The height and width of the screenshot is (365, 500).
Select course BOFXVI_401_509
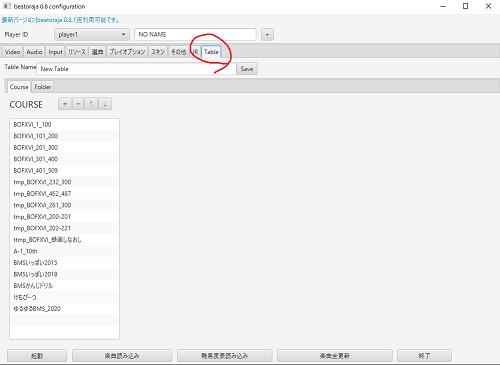point(64,170)
